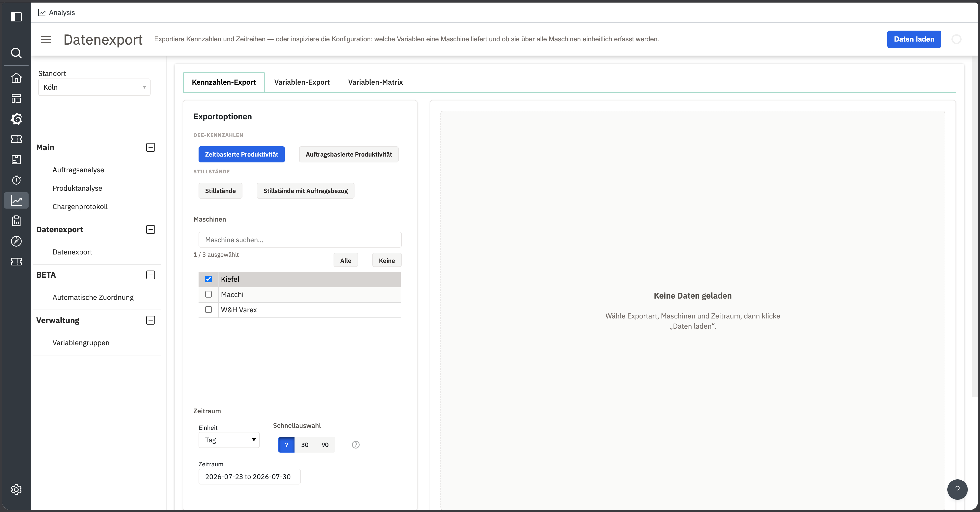
Task: Open the search magnifier icon
Action: tap(16, 53)
